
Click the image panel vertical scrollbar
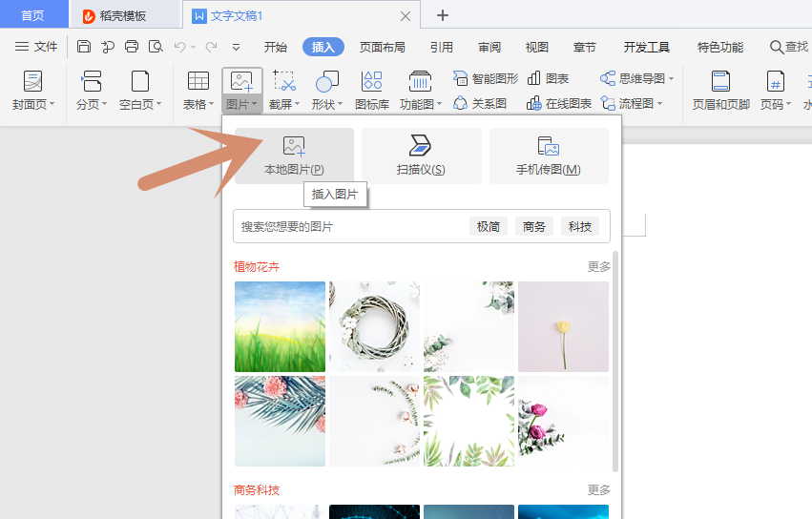[x=615, y=362]
